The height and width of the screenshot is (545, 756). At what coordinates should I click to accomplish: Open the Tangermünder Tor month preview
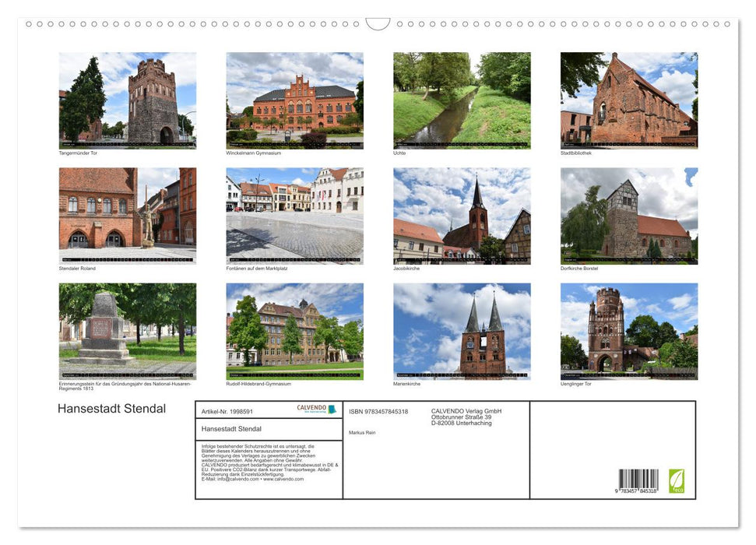128,96
